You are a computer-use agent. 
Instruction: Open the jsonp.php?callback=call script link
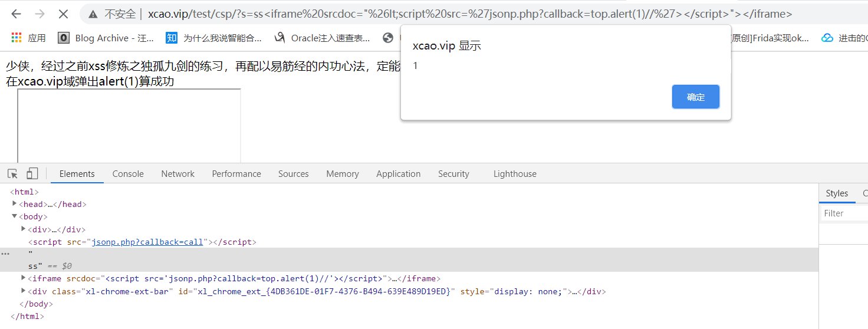click(x=147, y=242)
